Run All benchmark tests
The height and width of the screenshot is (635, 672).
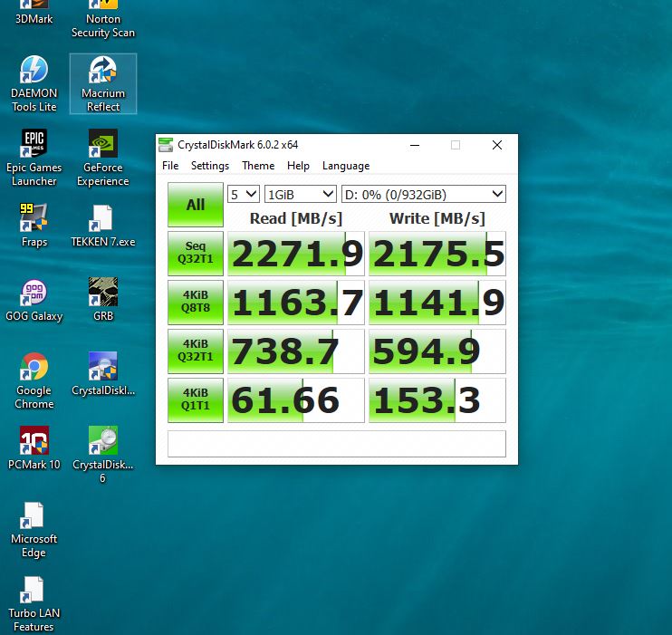point(196,205)
